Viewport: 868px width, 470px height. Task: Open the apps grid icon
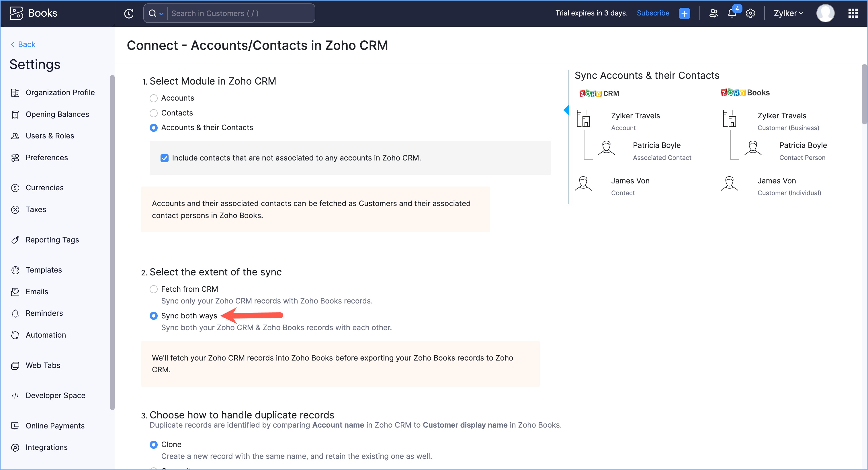click(853, 13)
